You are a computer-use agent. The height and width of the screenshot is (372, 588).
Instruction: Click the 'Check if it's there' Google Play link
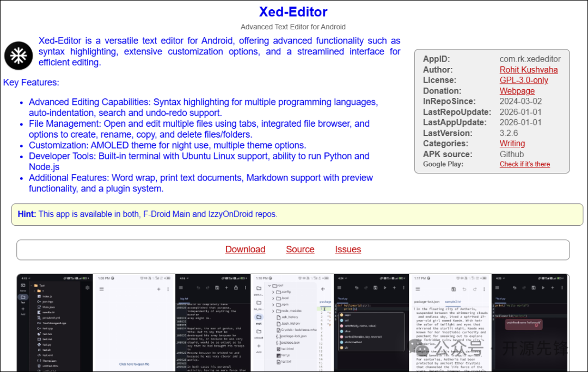pos(524,164)
